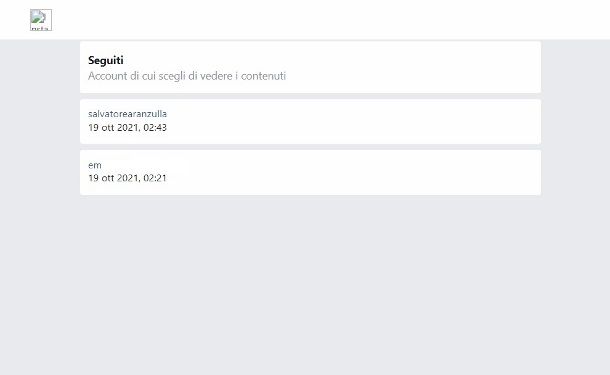The width and height of the screenshot is (610, 375).
Task: Click the year 2021 in em's date
Action: [x=128, y=178]
